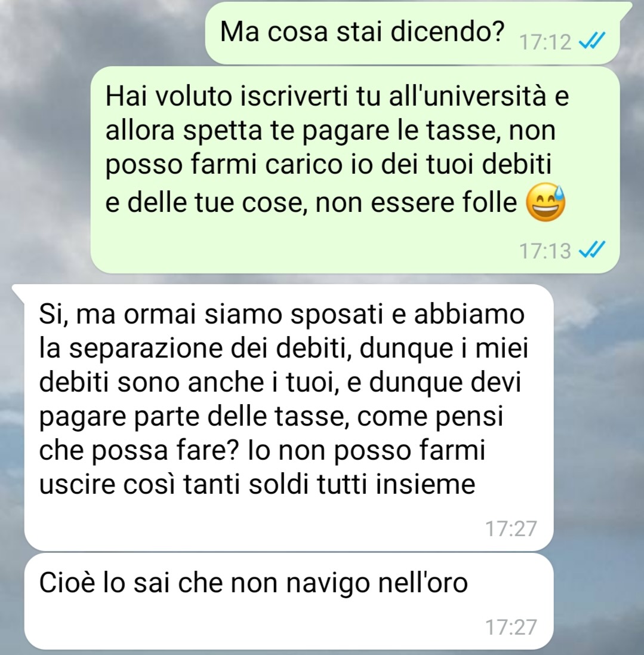Click the cloudy chat wallpaper left of the green bubbles
The width and height of the screenshot is (644, 655).
pos(46,146)
